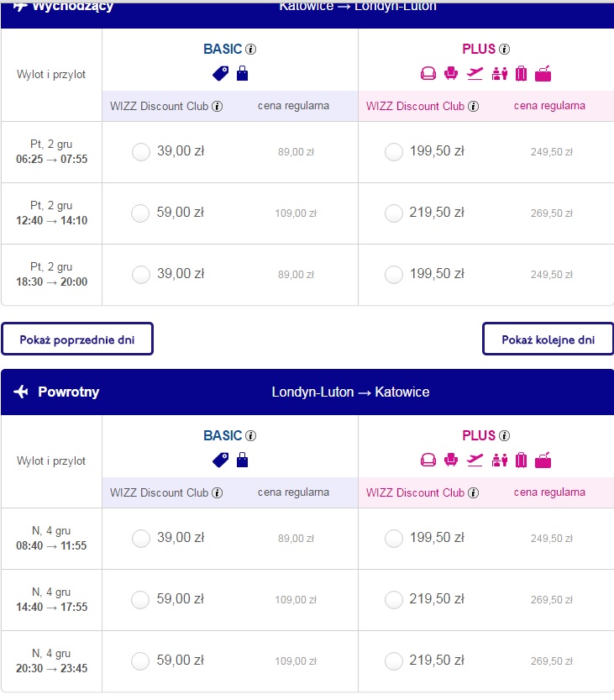Screen dimensions: 614x700
Task: Select 39,00 zł BASIC fare for 06:25 outbound flight
Action: [141, 152]
